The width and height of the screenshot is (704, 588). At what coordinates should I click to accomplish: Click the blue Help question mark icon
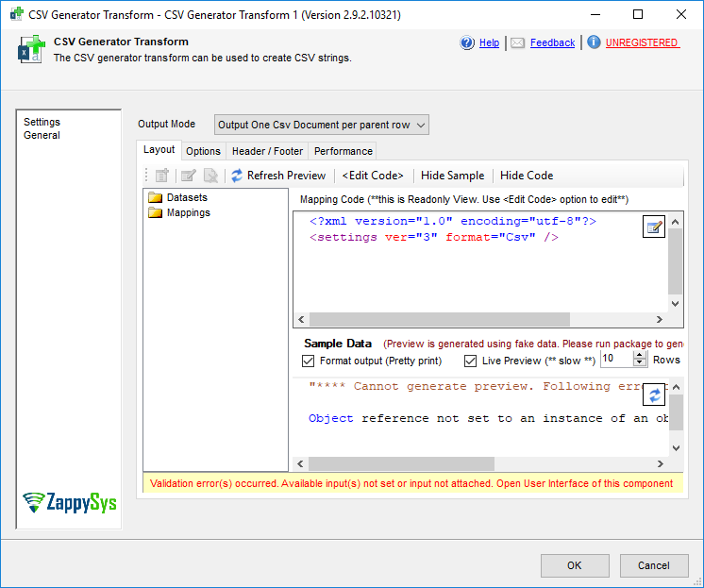tap(467, 43)
